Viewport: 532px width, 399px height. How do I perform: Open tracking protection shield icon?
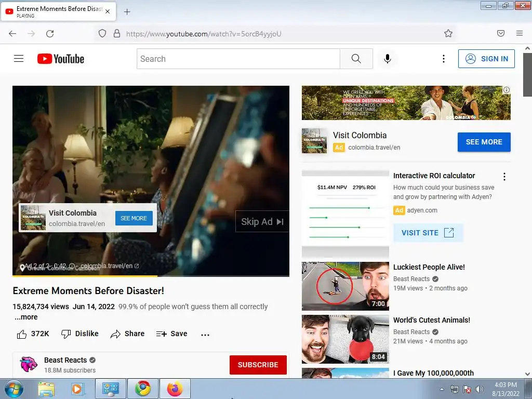click(102, 33)
